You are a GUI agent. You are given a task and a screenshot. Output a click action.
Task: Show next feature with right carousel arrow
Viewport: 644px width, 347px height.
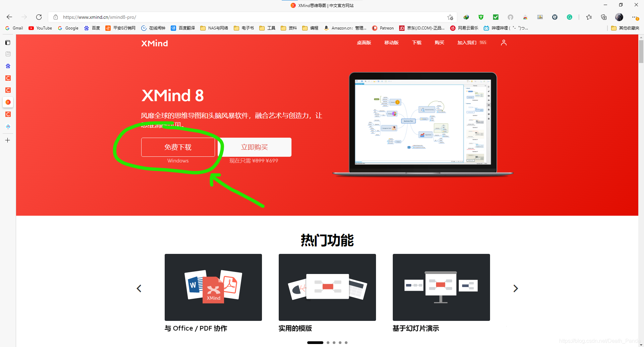pyautogui.click(x=516, y=288)
